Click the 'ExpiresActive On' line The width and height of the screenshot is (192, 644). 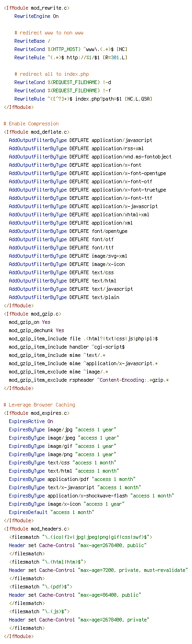[31, 421]
